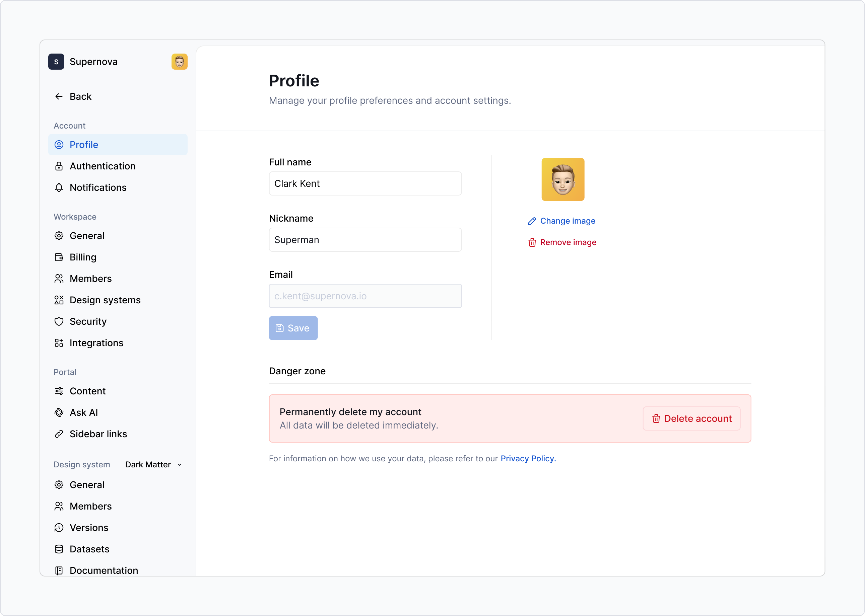Click the Integrations icon in sidebar
The image size is (865, 616).
(x=59, y=343)
